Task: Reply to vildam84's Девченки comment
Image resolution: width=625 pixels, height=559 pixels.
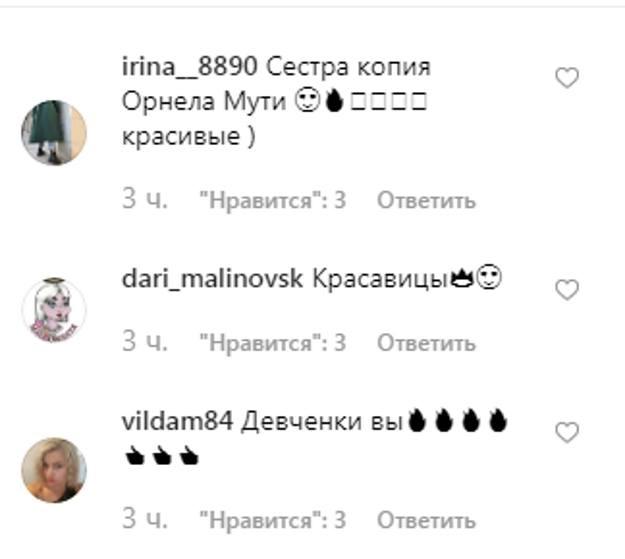Action: pos(426,520)
